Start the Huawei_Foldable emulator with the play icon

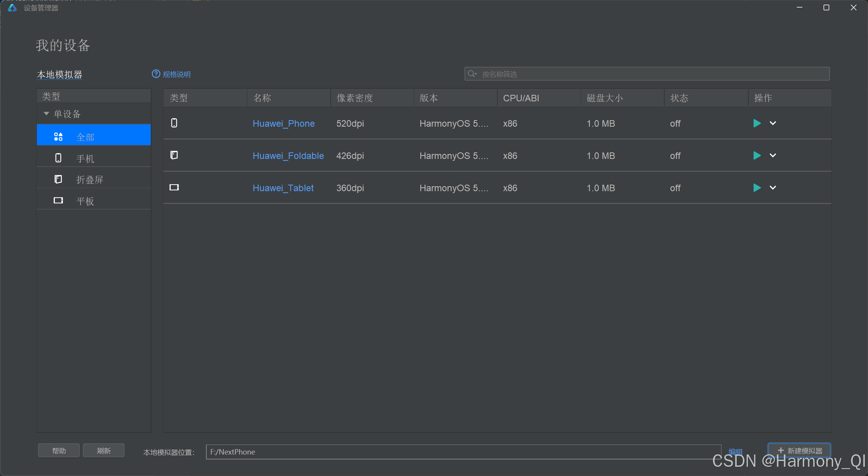click(757, 155)
